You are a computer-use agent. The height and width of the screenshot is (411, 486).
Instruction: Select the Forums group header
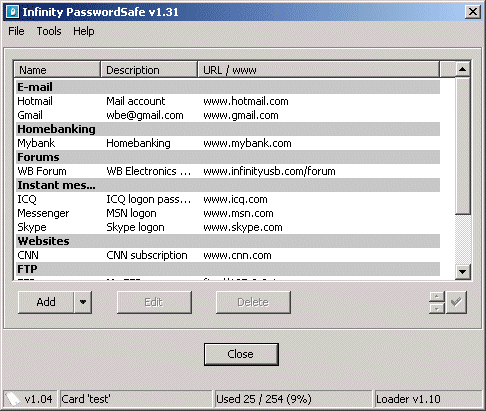tap(228, 157)
